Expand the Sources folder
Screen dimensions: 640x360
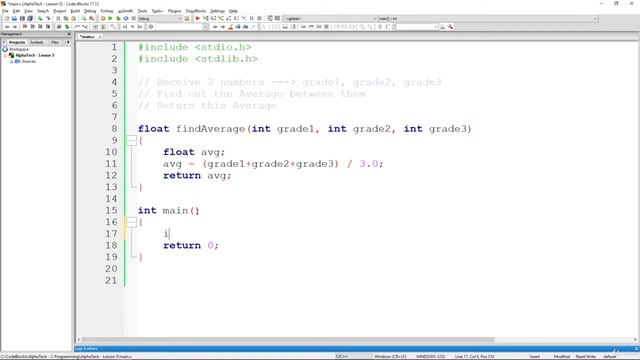point(11,61)
